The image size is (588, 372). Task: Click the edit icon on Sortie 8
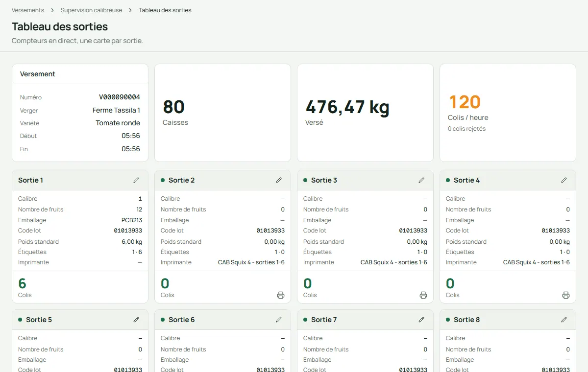(564, 320)
